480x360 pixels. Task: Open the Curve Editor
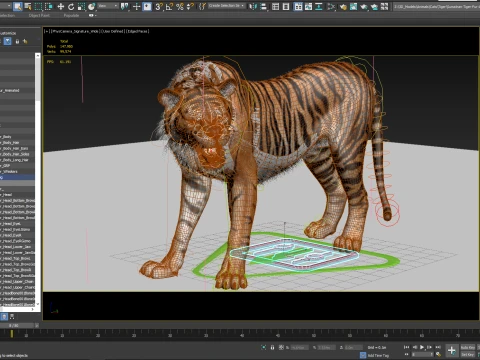pyautogui.click(x=308, y=6)
